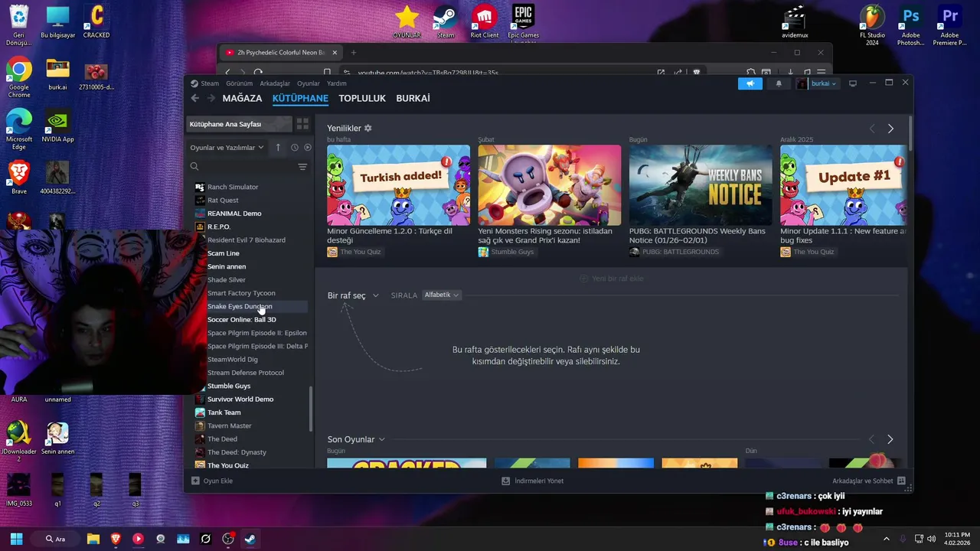Click library sidebar scrollbar
The width and height of the screenshot is (980, 551).
tap(310, 409)
